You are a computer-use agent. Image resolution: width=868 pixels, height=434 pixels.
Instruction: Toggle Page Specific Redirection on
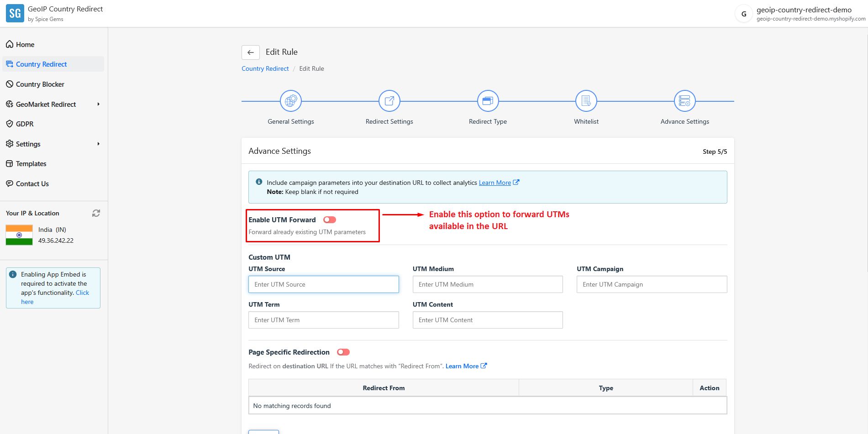(343, 352)
